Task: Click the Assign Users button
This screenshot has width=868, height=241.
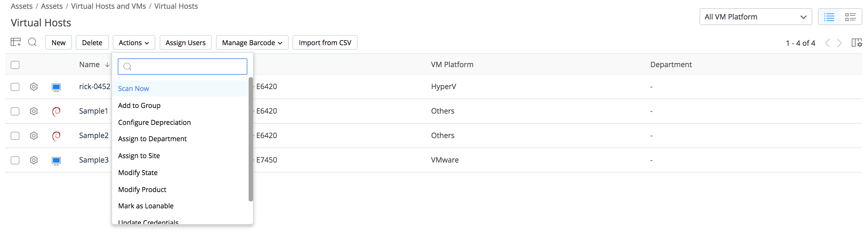Action: pos(185,43)
